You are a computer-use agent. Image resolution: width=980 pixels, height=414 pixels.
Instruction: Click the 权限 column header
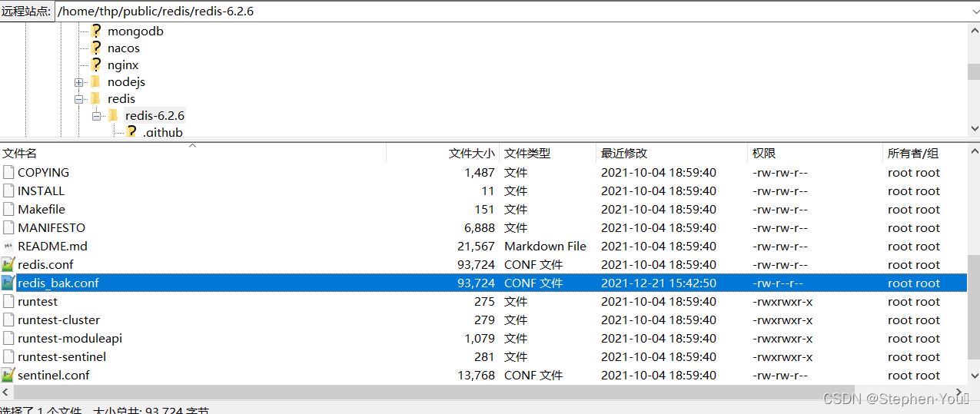coord(763,154)
